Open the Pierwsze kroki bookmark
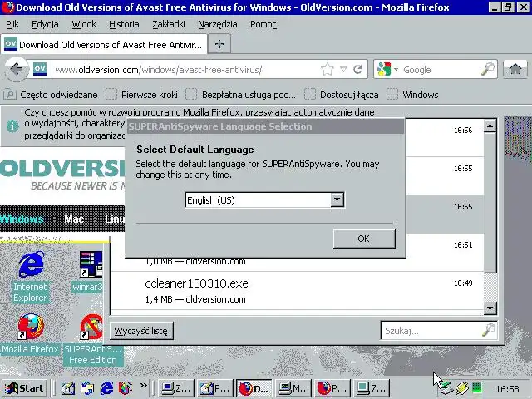532x399 pixels. [x=141, y=95]
